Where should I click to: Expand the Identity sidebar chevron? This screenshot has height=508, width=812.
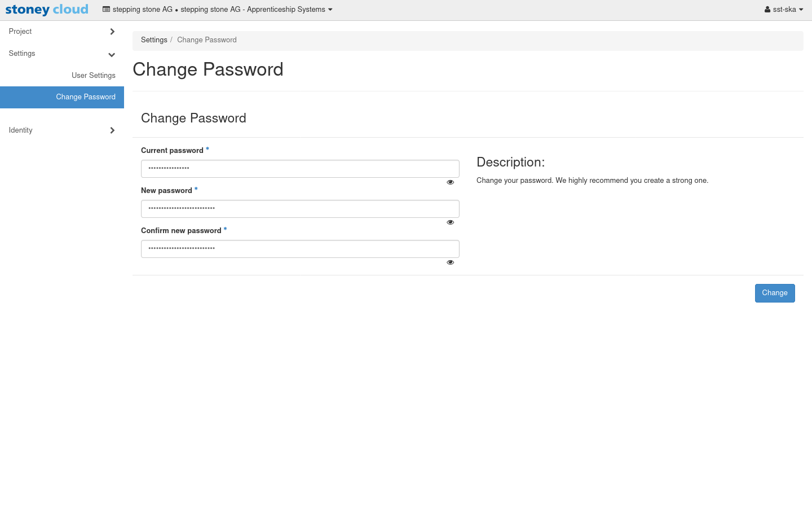pos(112,130)
